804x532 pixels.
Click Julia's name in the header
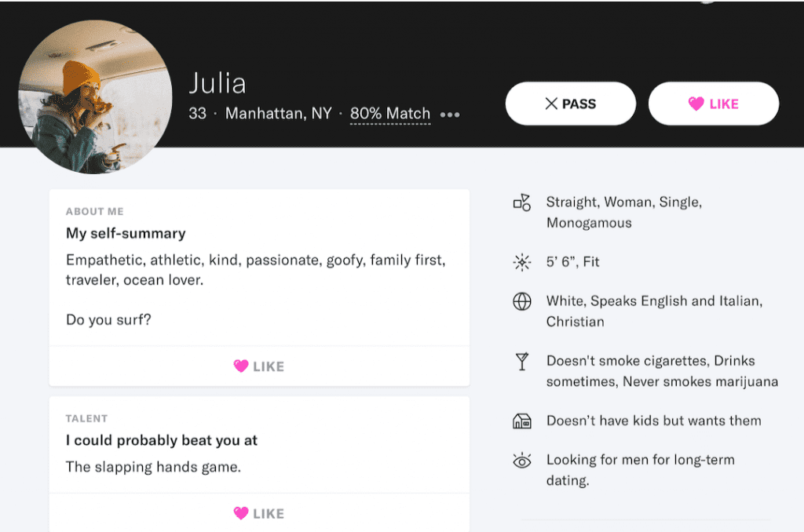pos(217,83)
